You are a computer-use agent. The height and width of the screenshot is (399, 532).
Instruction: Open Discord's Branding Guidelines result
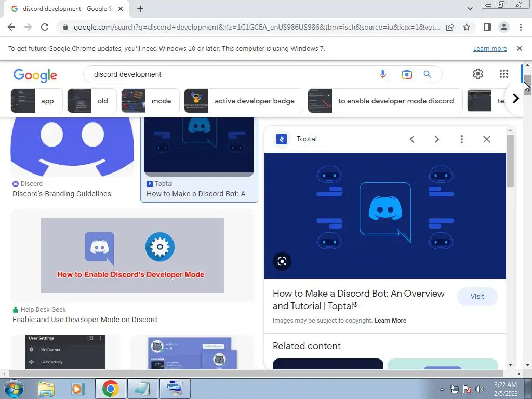(62, 194)
